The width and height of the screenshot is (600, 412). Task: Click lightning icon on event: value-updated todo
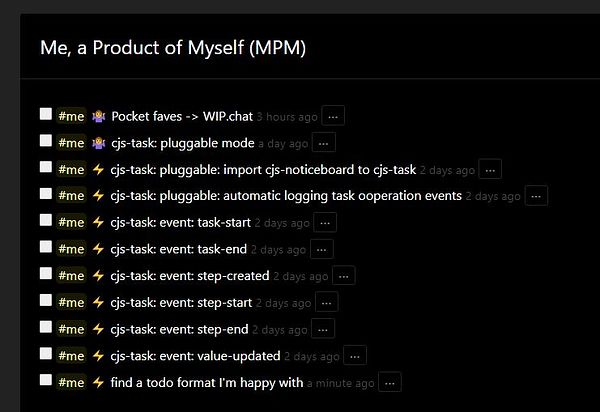coord(98,355)
